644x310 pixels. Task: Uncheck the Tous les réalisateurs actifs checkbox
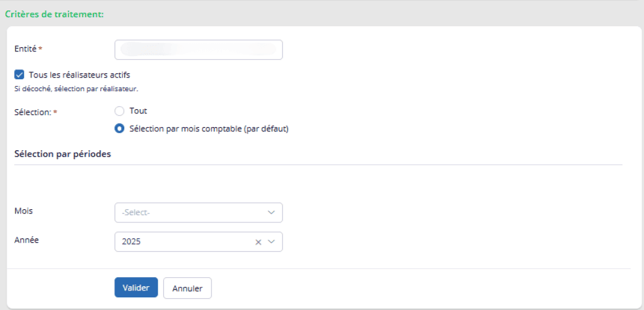tap(19, 75)
